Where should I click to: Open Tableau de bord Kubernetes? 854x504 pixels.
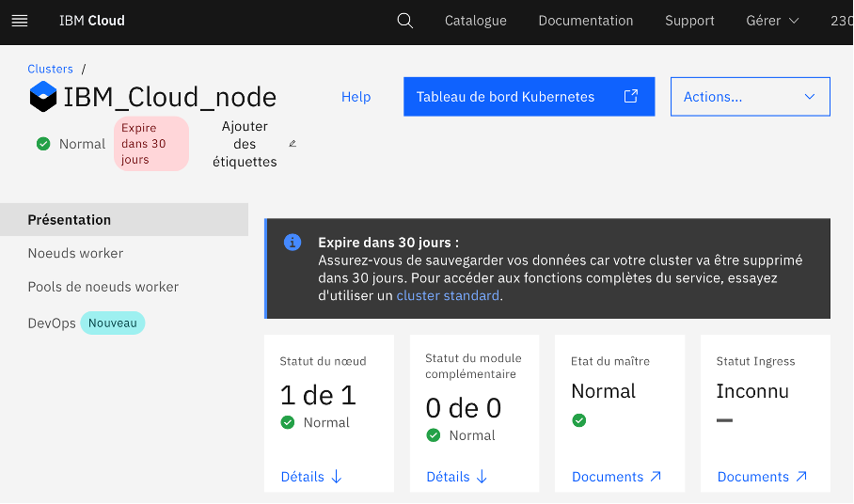tap(506, 97)
